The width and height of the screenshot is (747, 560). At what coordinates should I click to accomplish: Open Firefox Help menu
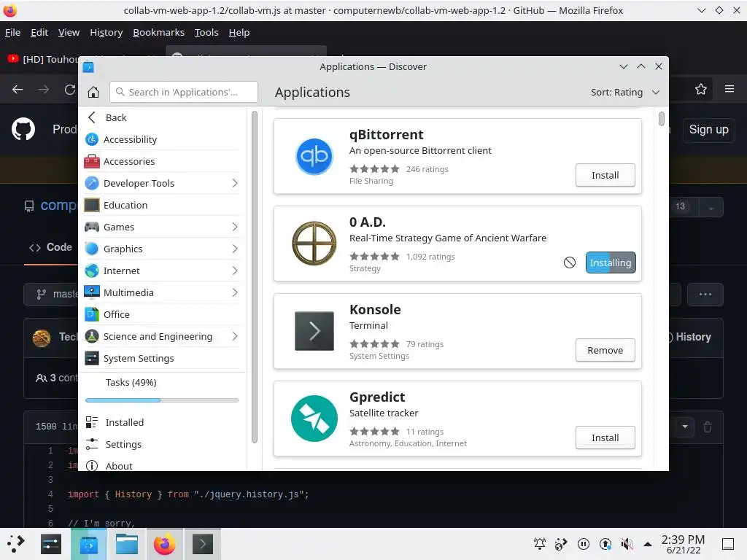point(239,32)
